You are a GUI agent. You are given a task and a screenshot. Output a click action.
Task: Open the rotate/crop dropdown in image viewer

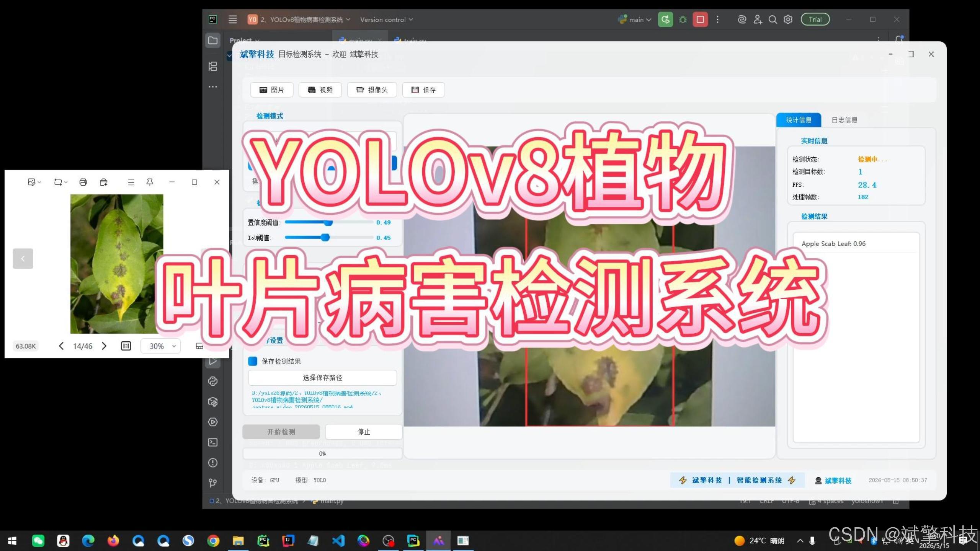click(x=60, y=182)
